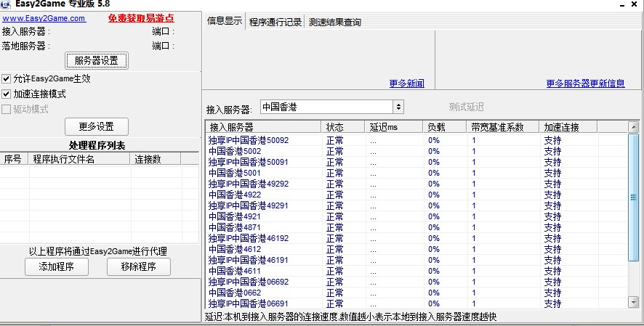
Task: Click the scroll down arrow of server list
Action: [633, 304]
